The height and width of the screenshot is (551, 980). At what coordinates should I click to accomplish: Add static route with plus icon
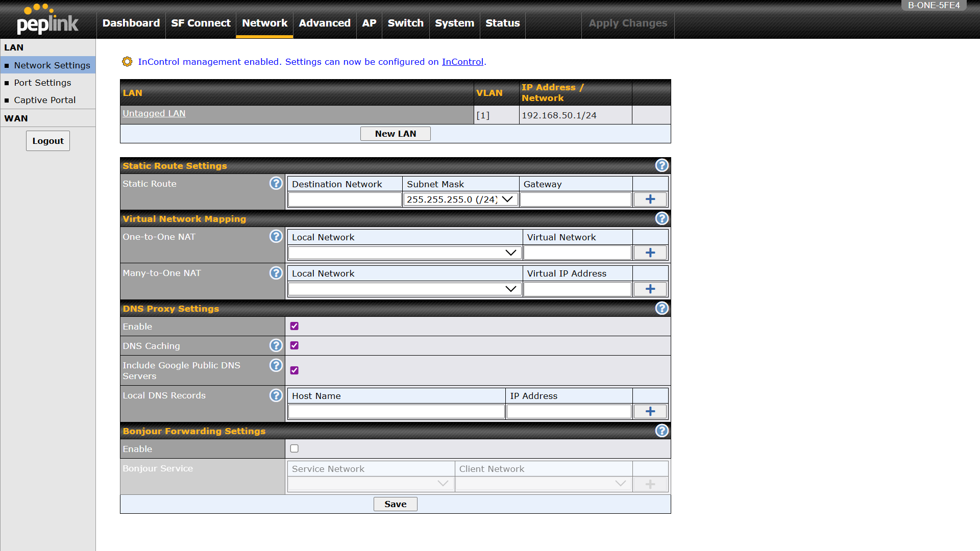650,199
